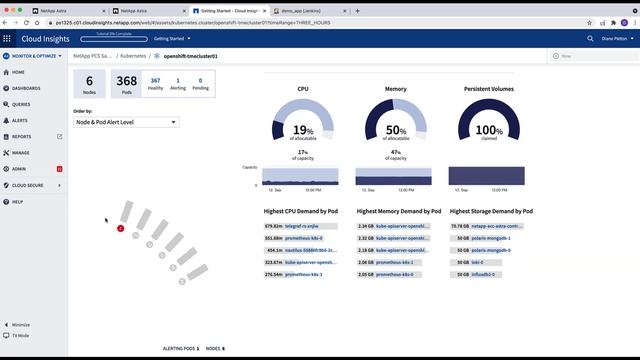Go back in browser history

pos(5,23)
